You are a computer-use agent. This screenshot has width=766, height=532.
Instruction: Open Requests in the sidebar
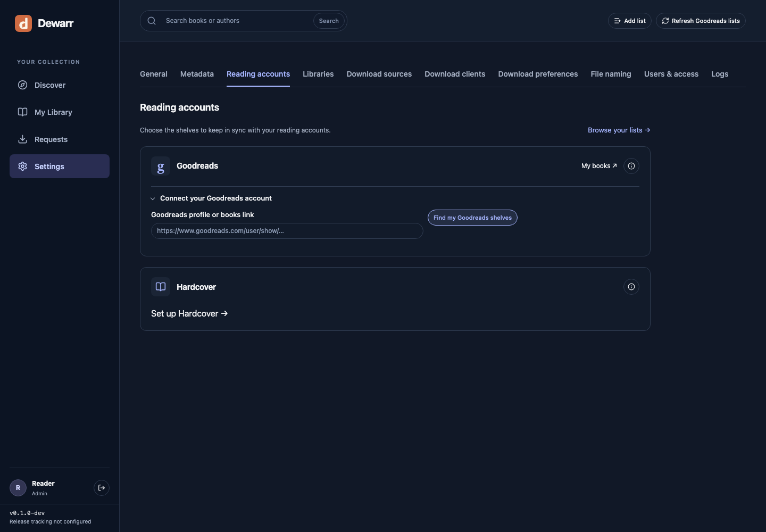click(60, 139)
